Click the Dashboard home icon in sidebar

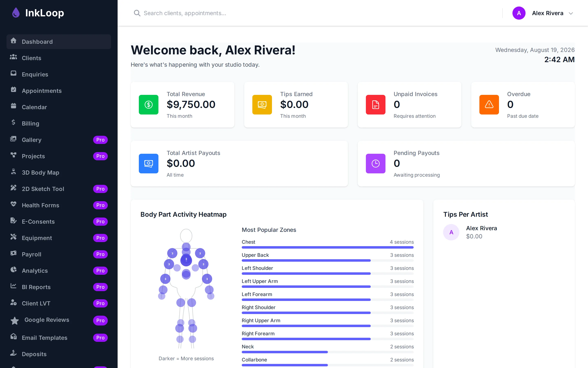[14, 41]
